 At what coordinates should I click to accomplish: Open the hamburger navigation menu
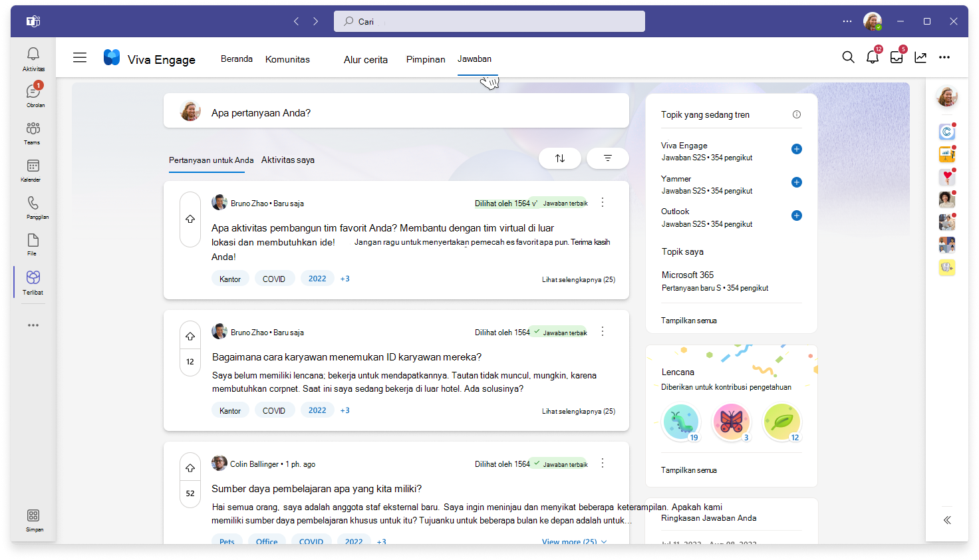pos(80,58)
